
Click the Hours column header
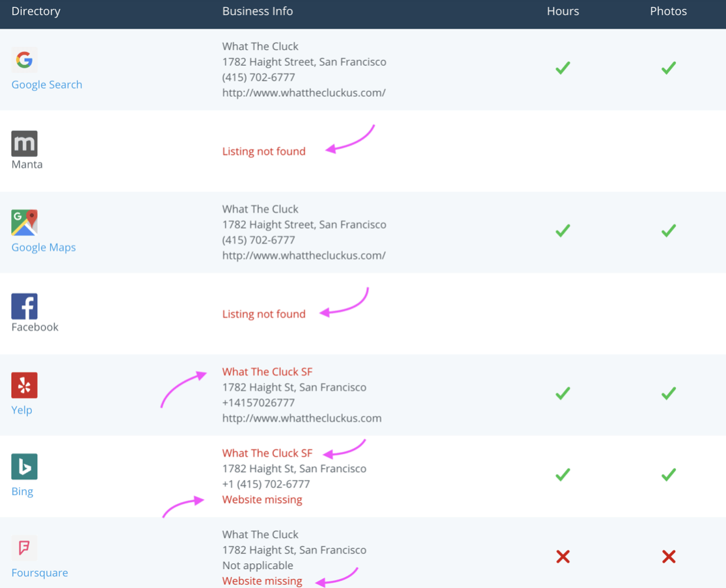pyautogui.click(x=563, y=11)
